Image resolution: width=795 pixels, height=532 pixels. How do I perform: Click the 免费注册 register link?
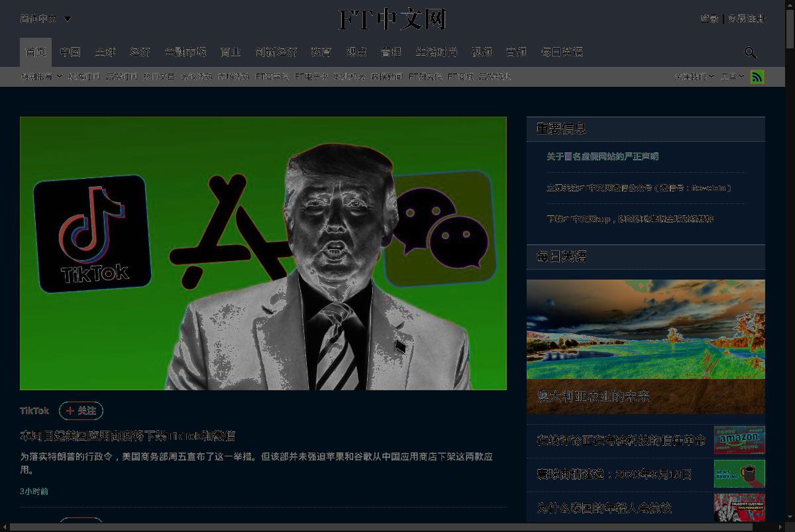(747, 19)
